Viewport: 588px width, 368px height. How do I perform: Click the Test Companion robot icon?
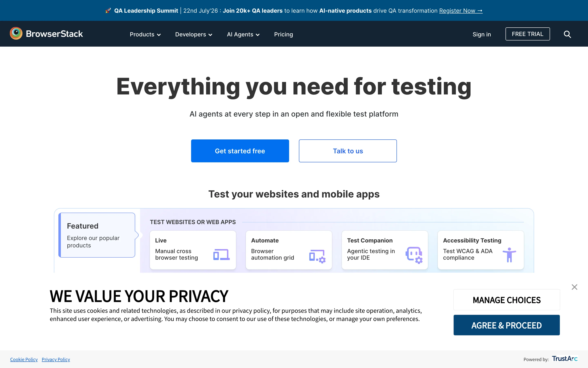[414, 255]
